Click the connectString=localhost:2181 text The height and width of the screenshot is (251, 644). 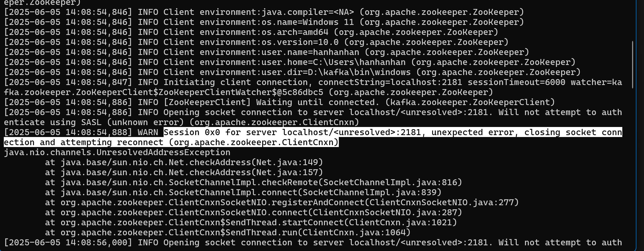click(390, 82)
